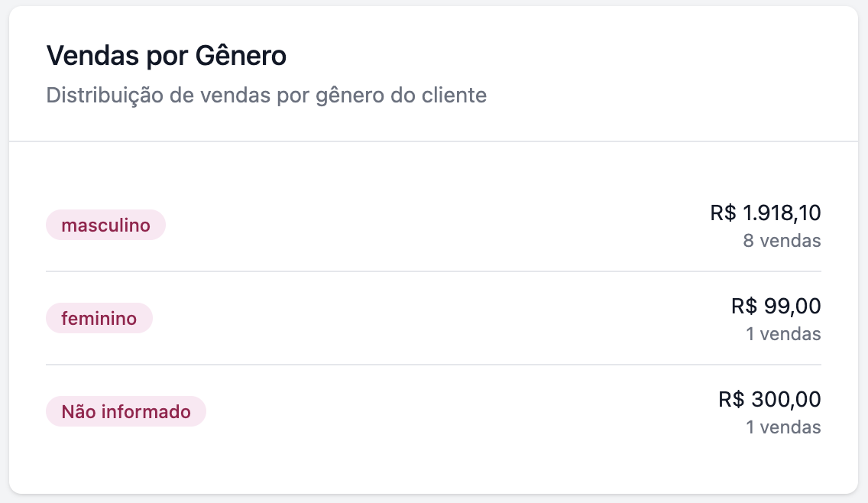
Task: Click the R$ 99,00 sales amount
Action: tap(776, 307)
